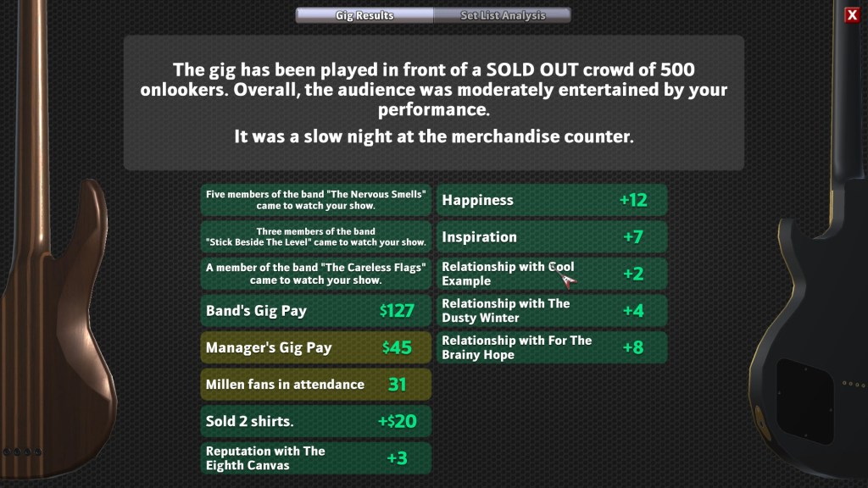Close the gig results window
Image resolution: width=868 pixels, height=488 pixels.
click(x=852, y=15)
